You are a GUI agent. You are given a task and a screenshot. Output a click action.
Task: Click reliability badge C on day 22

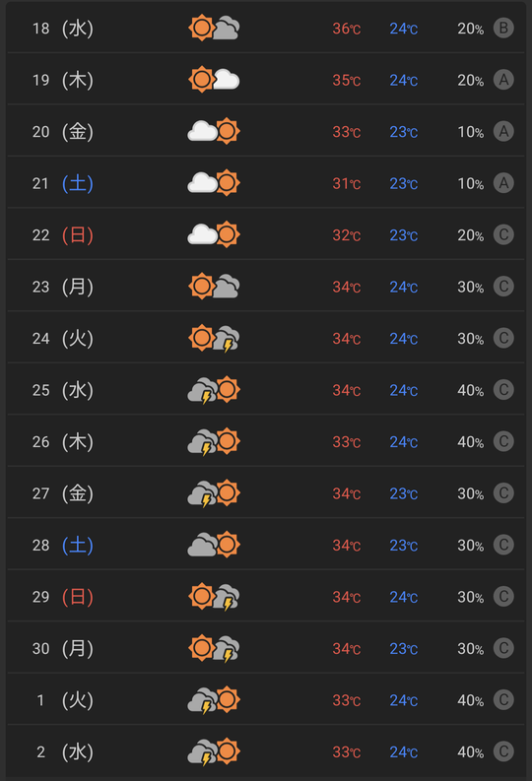pos(503,234)
